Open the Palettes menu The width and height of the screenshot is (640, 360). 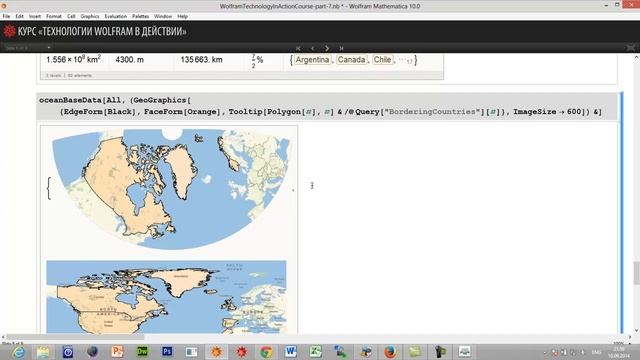(x=140, y=16)
